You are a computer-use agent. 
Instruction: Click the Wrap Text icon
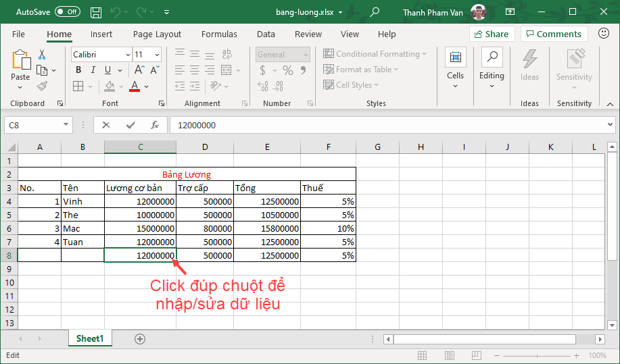click(226, 54)
